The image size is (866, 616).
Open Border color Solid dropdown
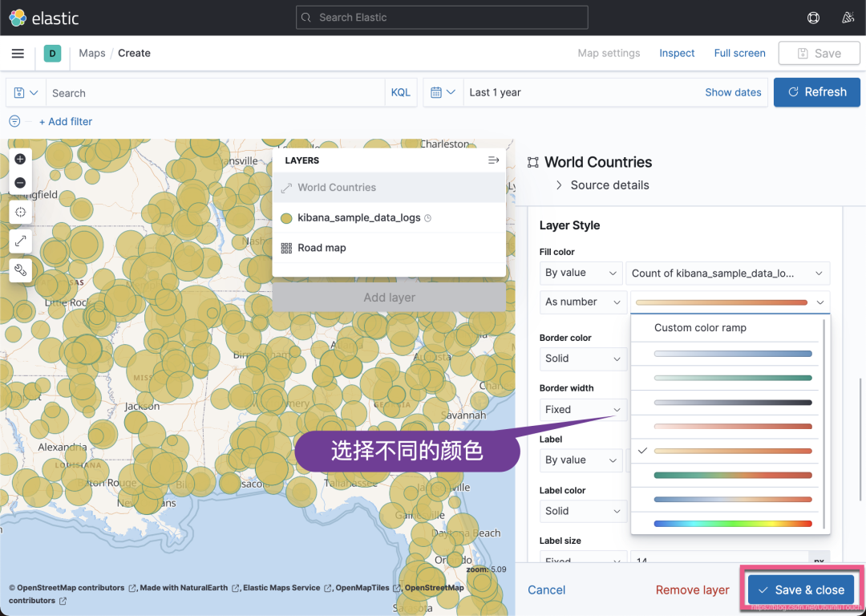583,359
